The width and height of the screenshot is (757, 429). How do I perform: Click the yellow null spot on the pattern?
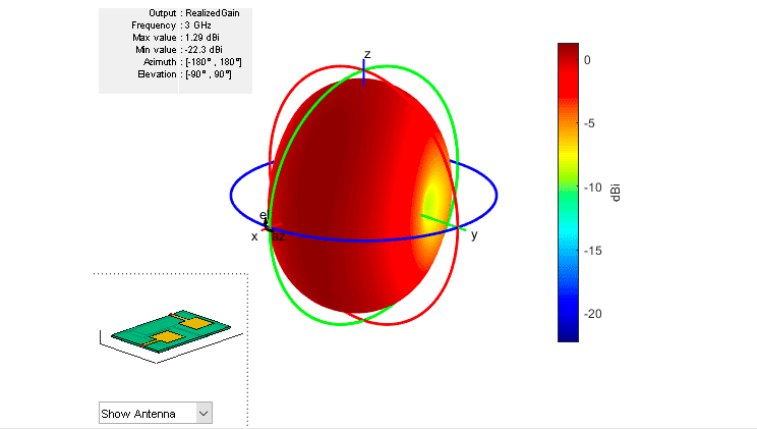[431, 200]
